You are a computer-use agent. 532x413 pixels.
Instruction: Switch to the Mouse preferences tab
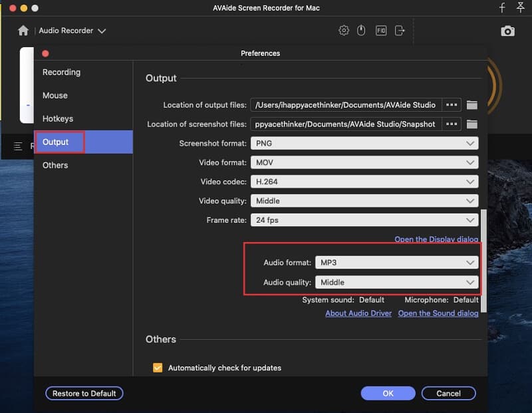pos(83,95)
